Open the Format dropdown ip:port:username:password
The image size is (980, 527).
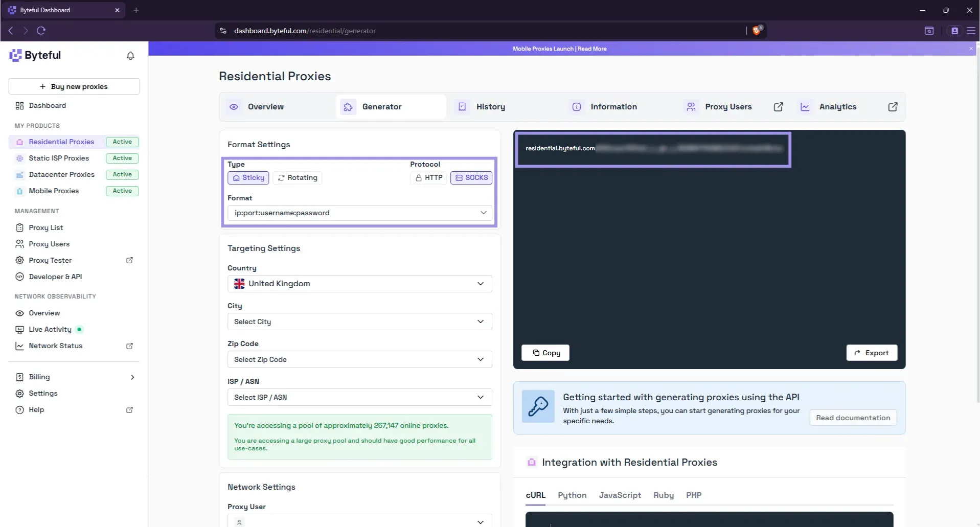pyautogui.click(x=360, y=213)
